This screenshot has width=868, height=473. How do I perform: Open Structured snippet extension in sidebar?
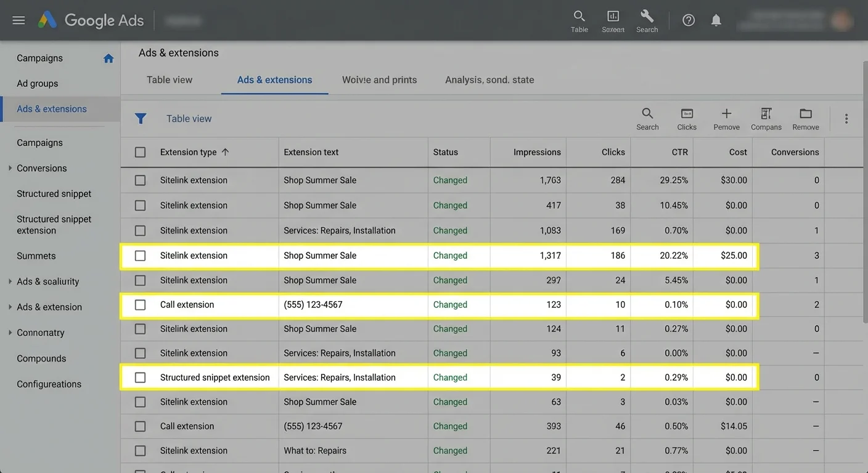pos(54,225)
